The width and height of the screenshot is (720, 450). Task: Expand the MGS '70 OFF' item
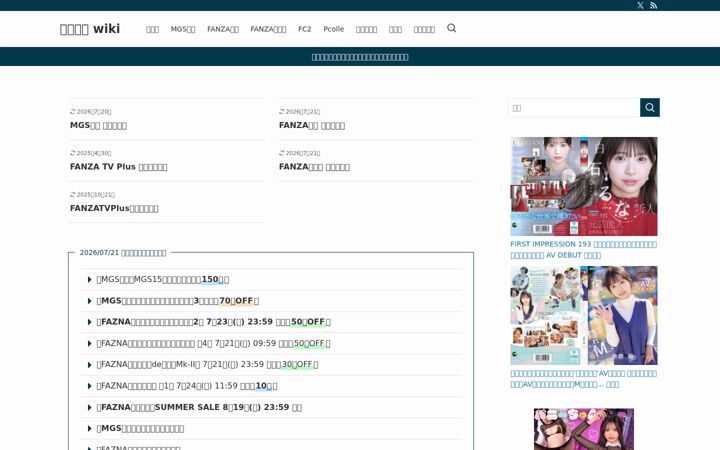pyautogui.click(x=271, y=301)
